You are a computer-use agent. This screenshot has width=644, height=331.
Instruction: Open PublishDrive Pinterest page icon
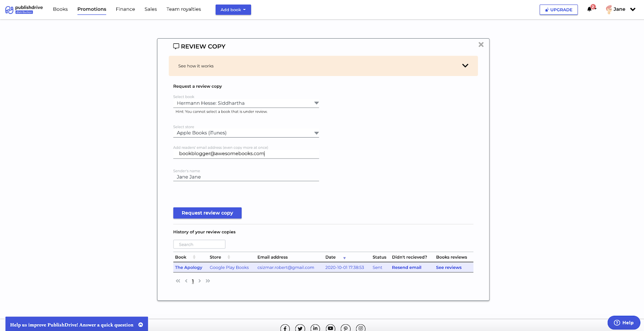[x=345, y=328]
